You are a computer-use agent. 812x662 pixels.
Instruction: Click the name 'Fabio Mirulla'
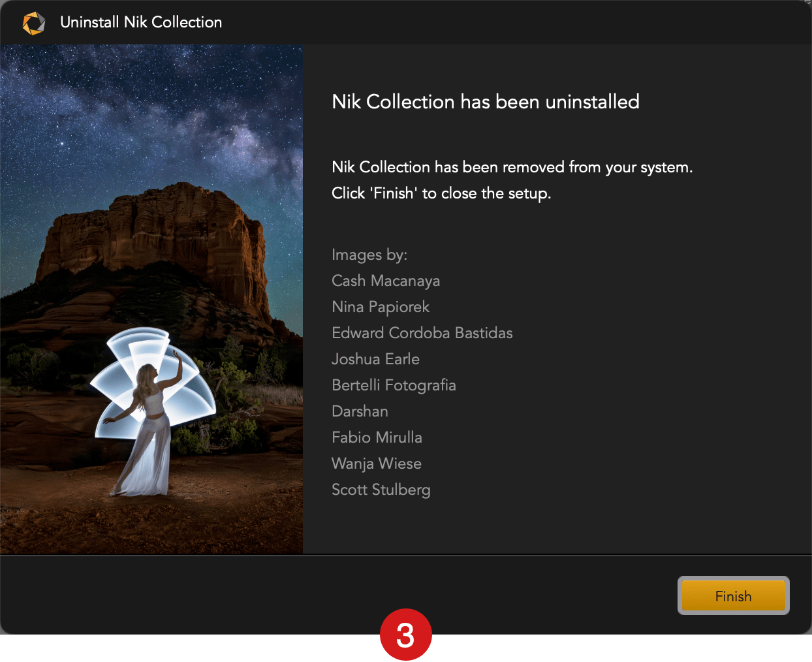click(377, 437)
